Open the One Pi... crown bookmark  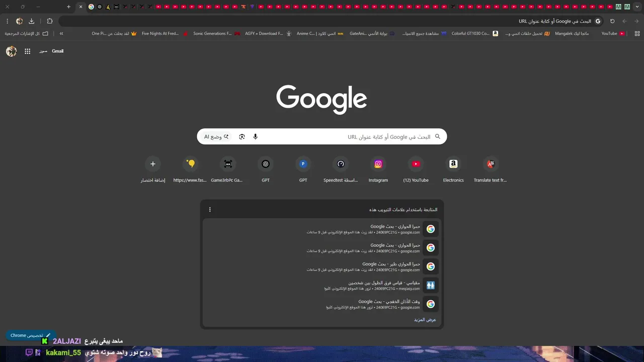pyautogui.click(x=114, y=34)
